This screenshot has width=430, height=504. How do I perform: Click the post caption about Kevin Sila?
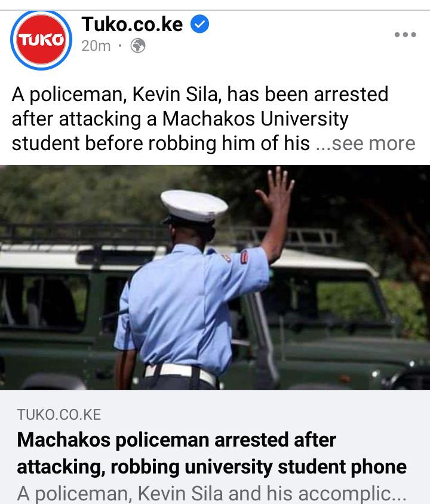[200, 118]
